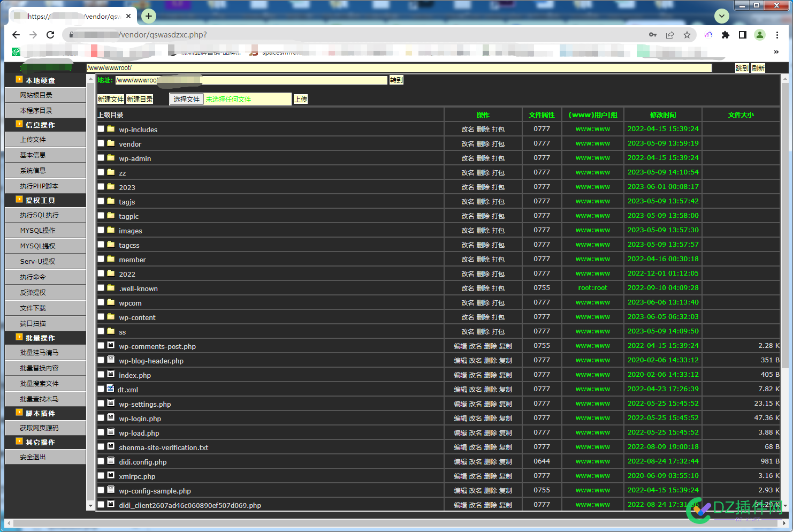Click the 上级目录 parent directory link

pyautogui.click(x=110, y=115)
